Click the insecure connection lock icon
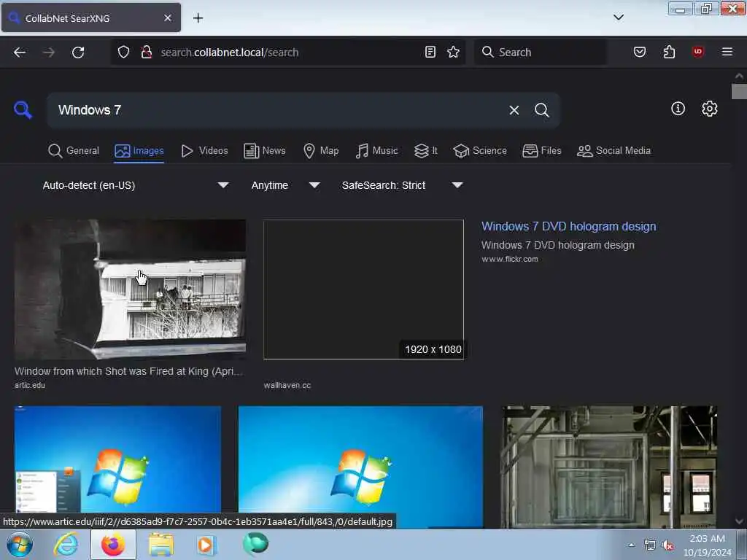 147,52
